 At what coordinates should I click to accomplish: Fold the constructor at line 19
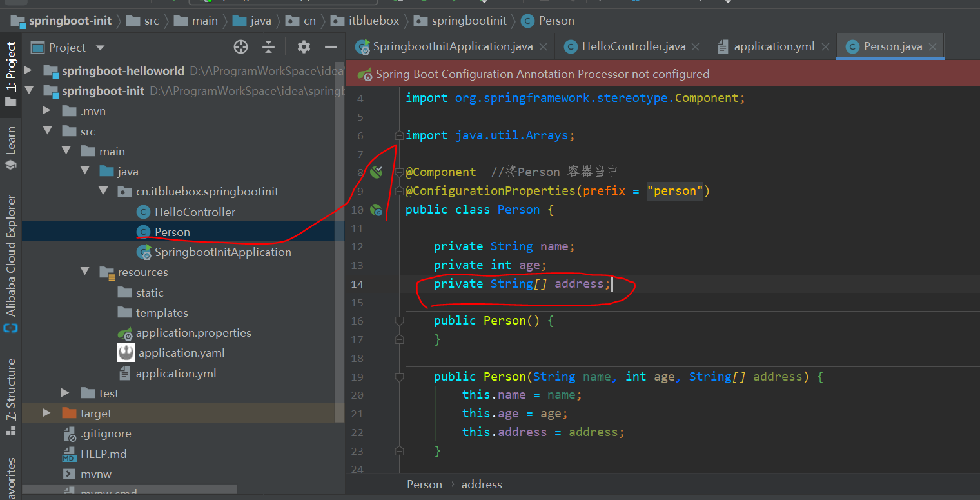(x=399, y=376)
